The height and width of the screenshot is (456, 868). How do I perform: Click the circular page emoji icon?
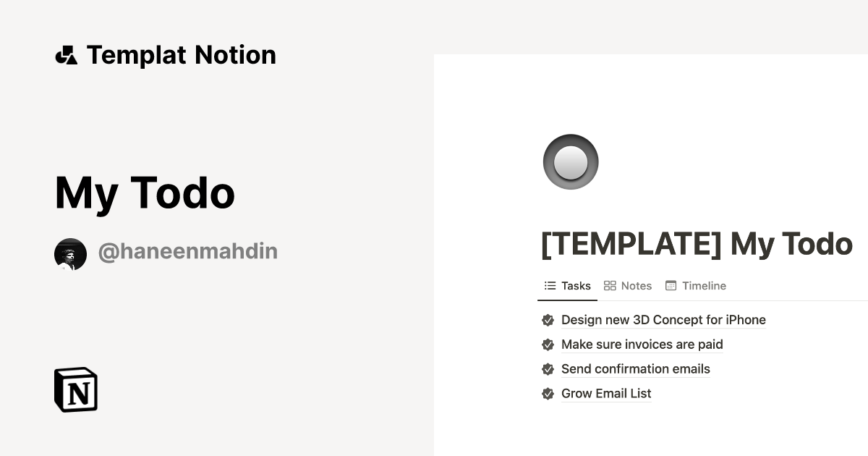click(571, 161)
